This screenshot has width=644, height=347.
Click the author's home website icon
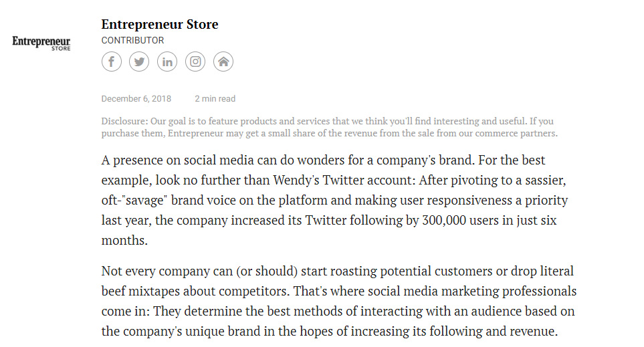tap(223, 62)
